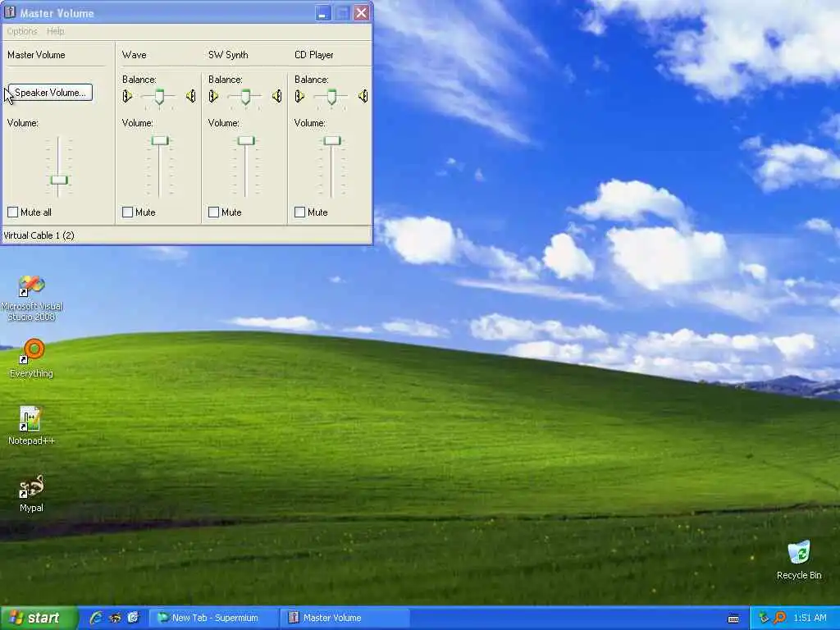Click the SW Synth balance left speaker icon
Screen dimensions: 840x630
pos(214,96)
